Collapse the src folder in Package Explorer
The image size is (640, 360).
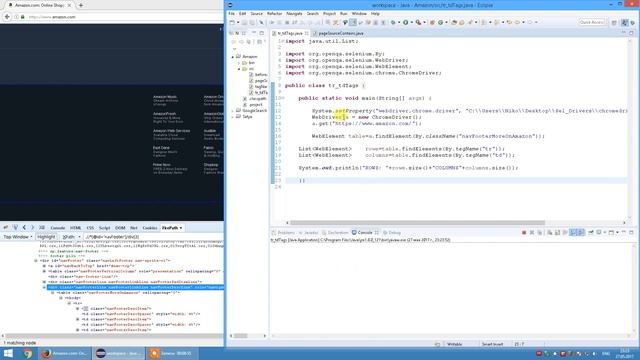coord(239,69)
